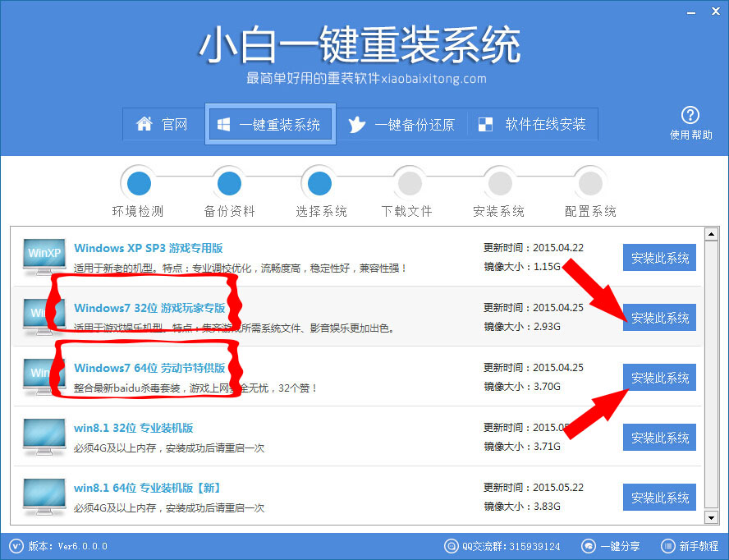Screen dimensions: 729x560
Task: Switch to the 官网 tab
Action: 163,123
